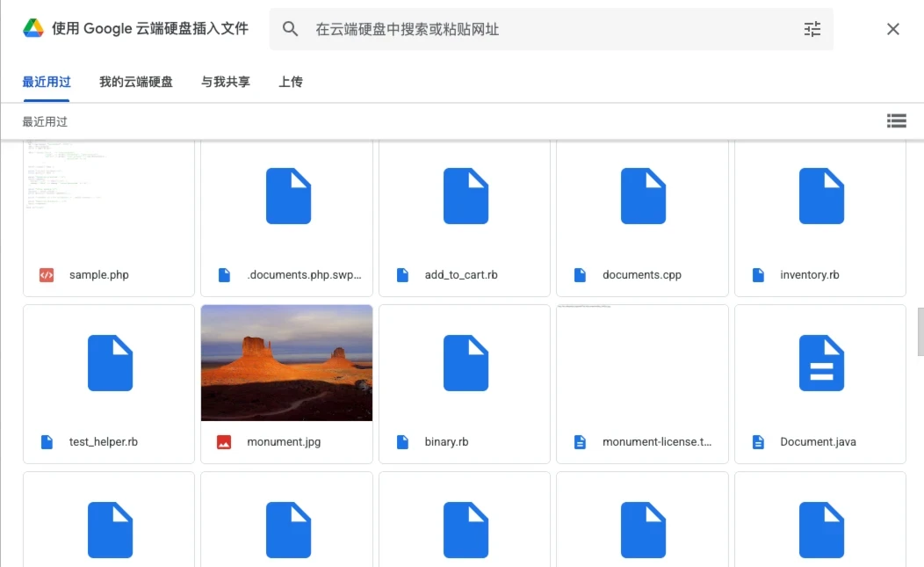Click the file icon next to binary.rb
924x567 pixels.
401,441
